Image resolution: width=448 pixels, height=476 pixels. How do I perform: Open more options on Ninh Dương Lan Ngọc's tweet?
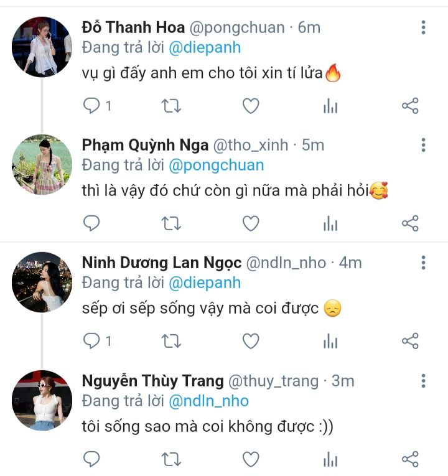point(423,263)
